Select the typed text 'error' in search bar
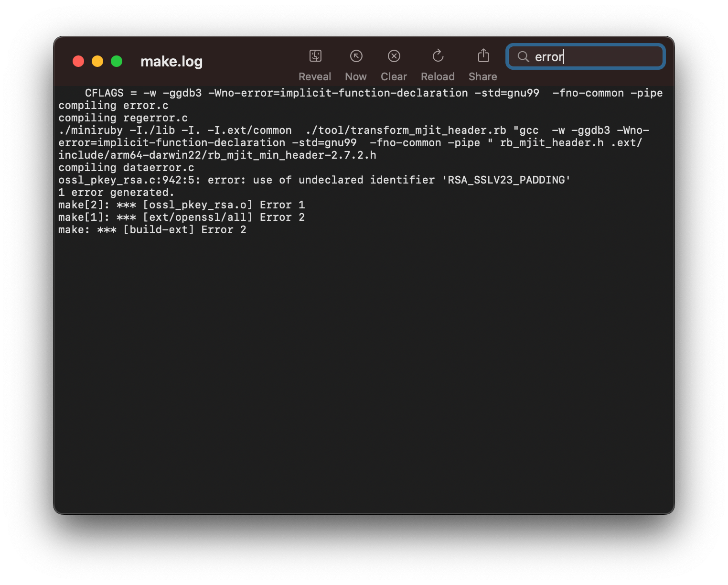 [x=548, y=56]
